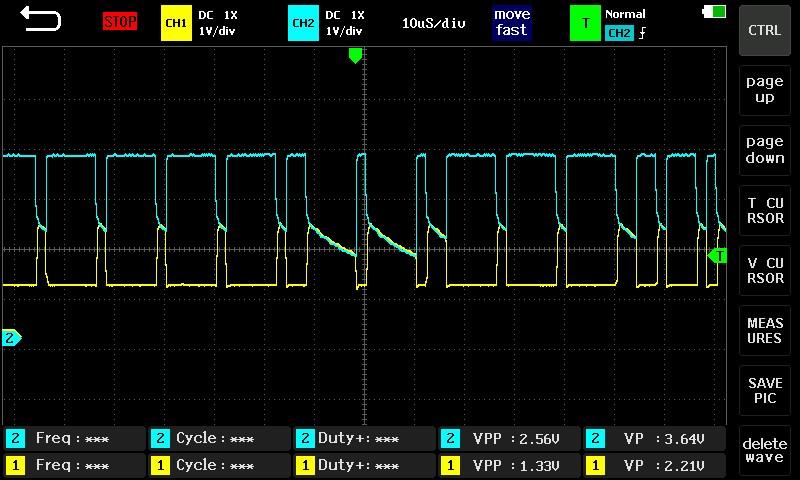This screenshot has height=480, width=800.
Task: Open the yellow CH1 channel settings
Action: coord(176,23)
